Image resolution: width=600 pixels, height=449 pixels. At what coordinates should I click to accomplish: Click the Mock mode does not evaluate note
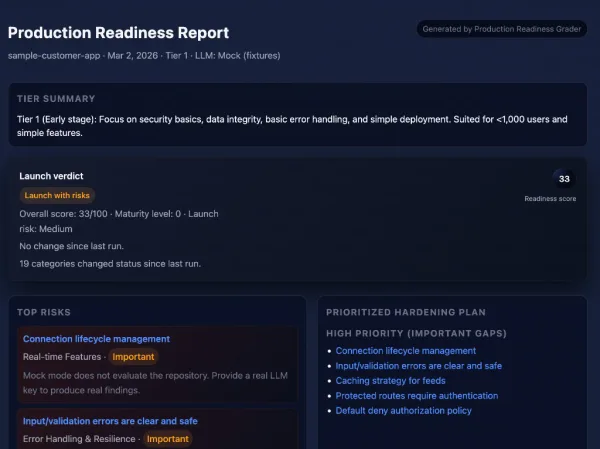click(x=155, y=383)
